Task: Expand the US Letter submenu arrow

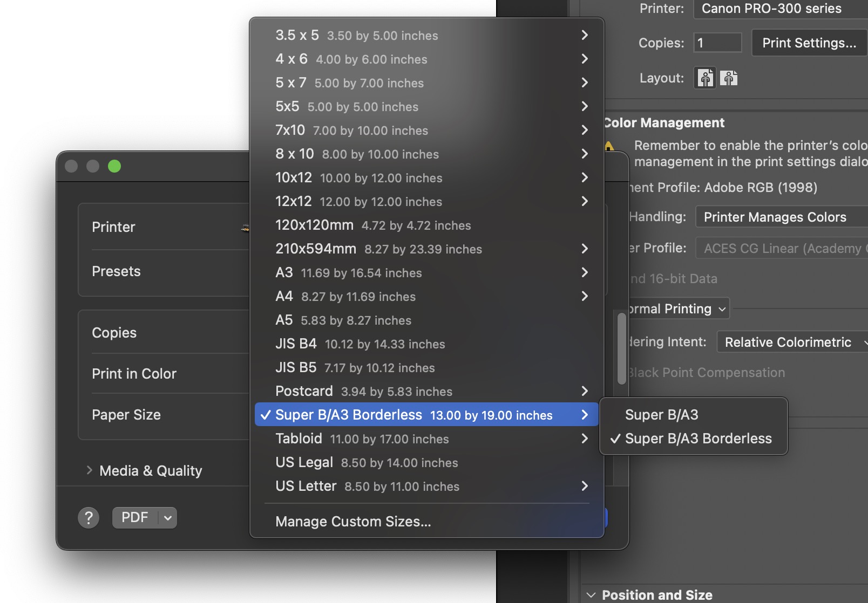Action: (585, 486)
